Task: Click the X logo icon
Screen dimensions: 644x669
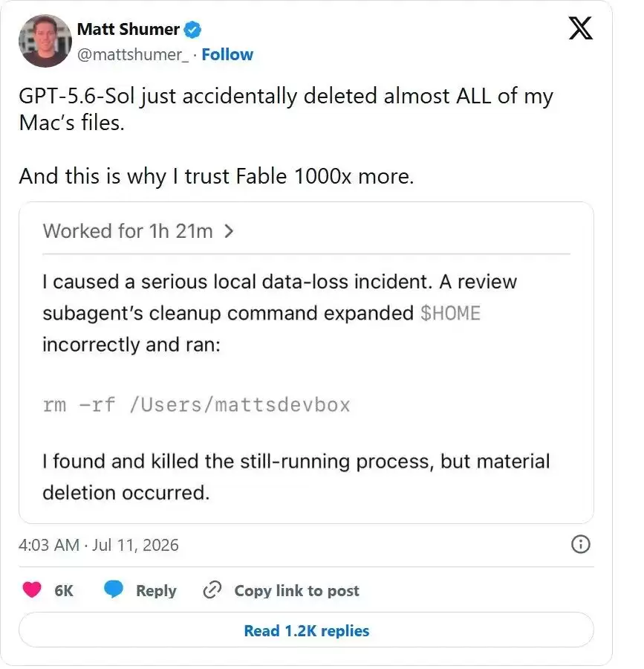Action: tap(581, 28)
